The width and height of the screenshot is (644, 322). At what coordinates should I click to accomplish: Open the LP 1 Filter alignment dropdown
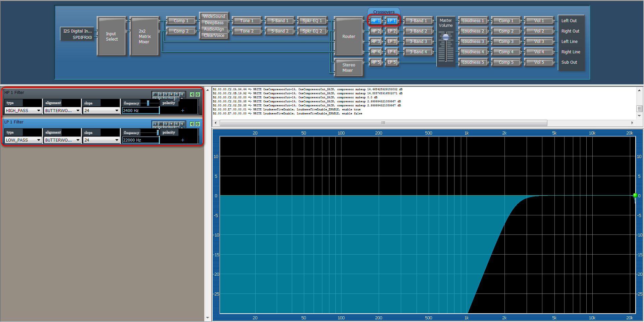pos(62,140)
